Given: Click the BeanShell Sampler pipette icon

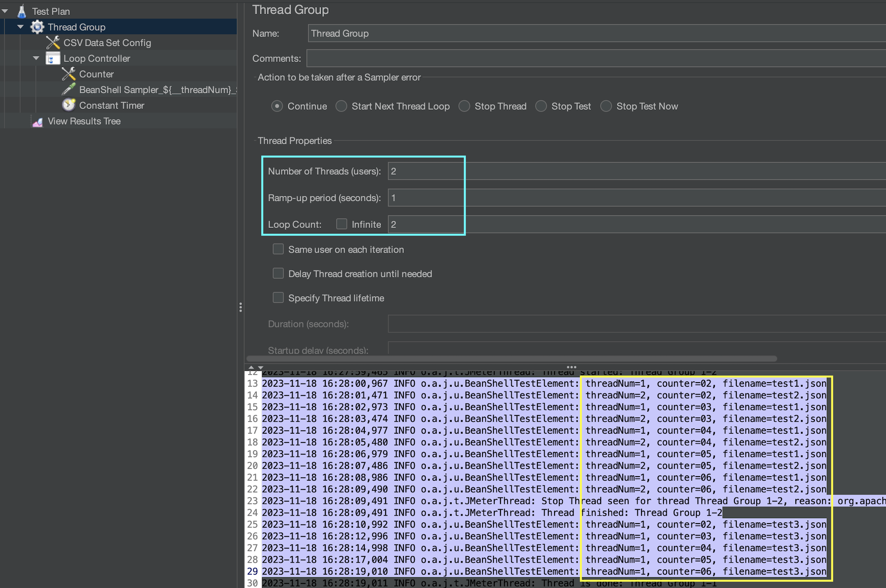Looking at the screenshot, I should [69, 89].
